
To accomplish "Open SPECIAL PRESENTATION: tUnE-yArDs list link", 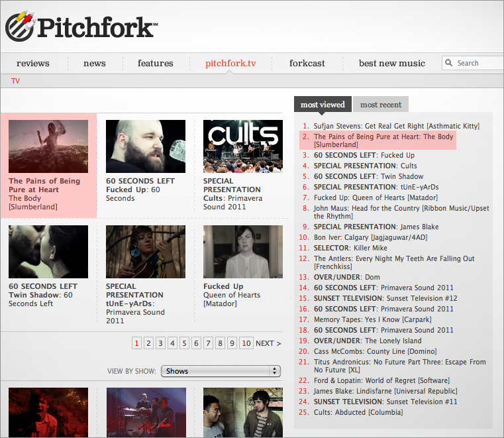I will (376, 187).
